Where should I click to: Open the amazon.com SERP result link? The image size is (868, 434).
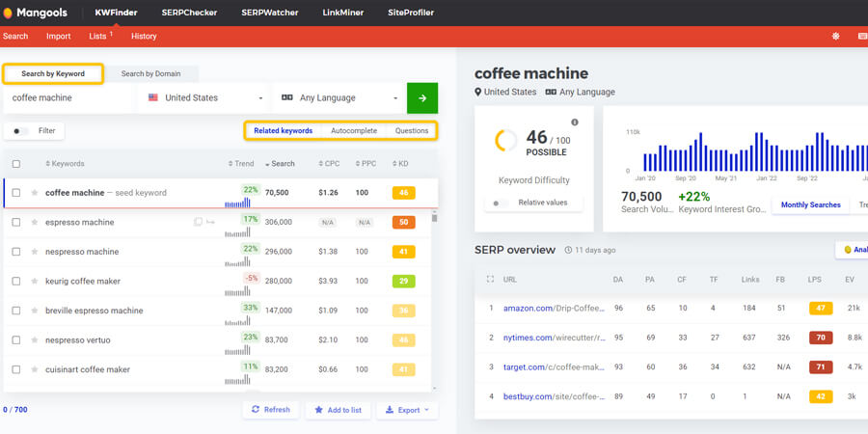[x=555, y=309]
